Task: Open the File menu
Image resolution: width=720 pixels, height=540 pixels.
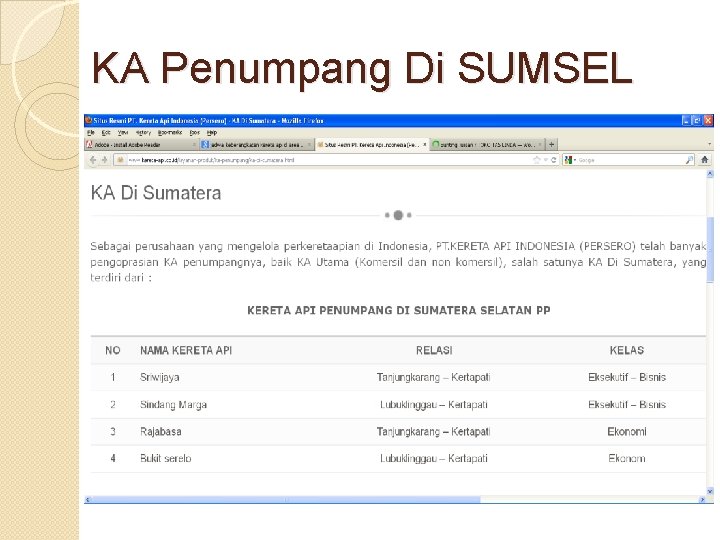Action: click(91, 132)
